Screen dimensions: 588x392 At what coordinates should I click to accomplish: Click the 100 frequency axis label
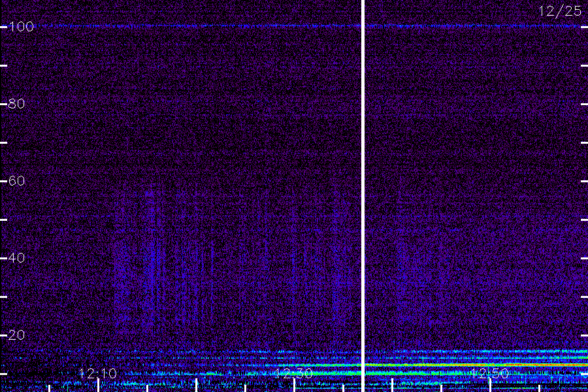[21, 27]
